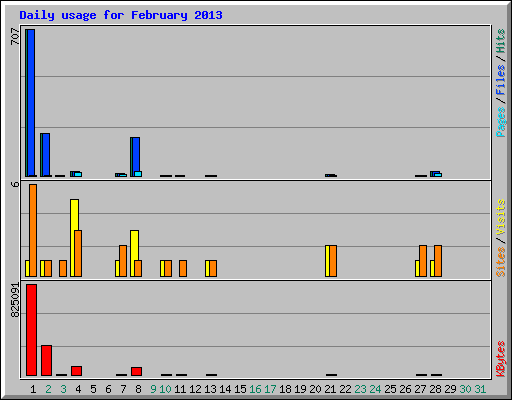Viewport: 512px width, 400px height.
Task: Click green day label 9 on the x-axis
Action: [153, 389]
